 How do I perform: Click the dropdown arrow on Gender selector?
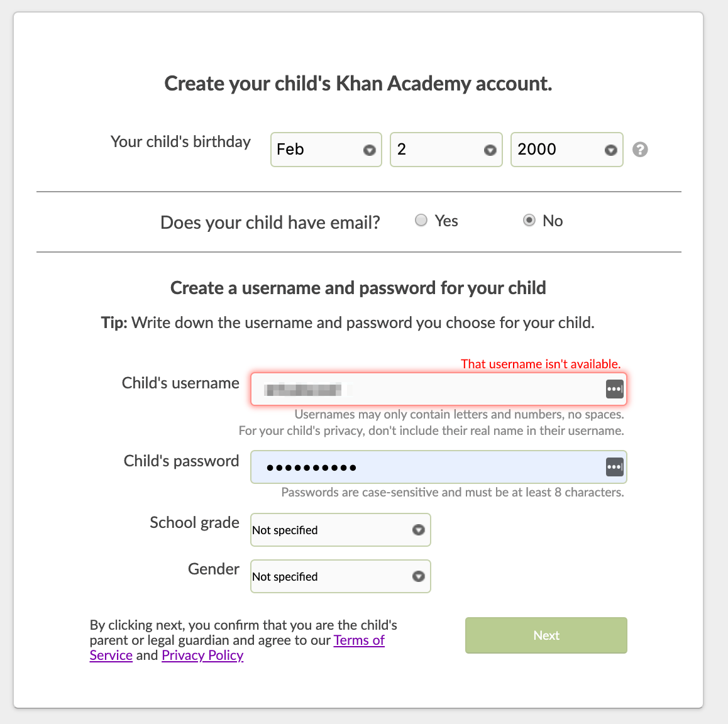418,576
